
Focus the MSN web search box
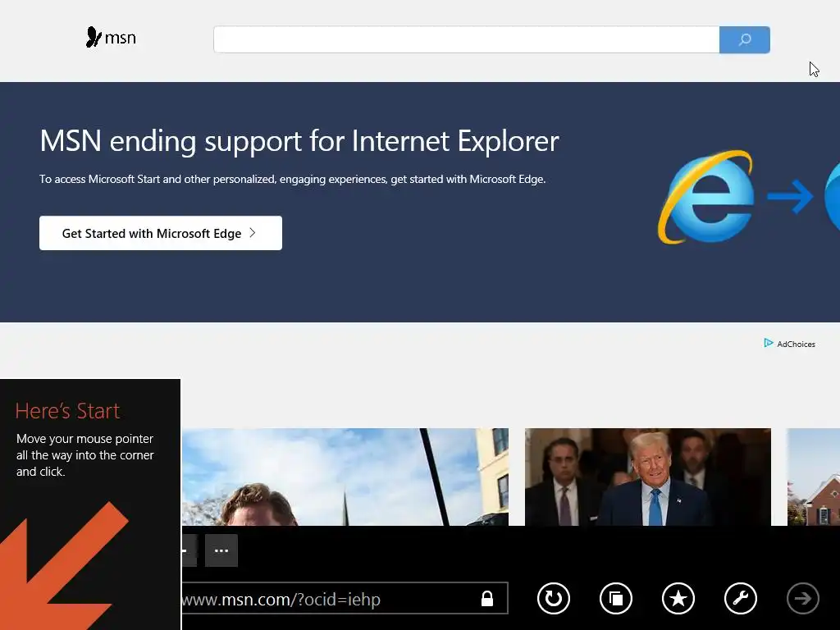466,39
